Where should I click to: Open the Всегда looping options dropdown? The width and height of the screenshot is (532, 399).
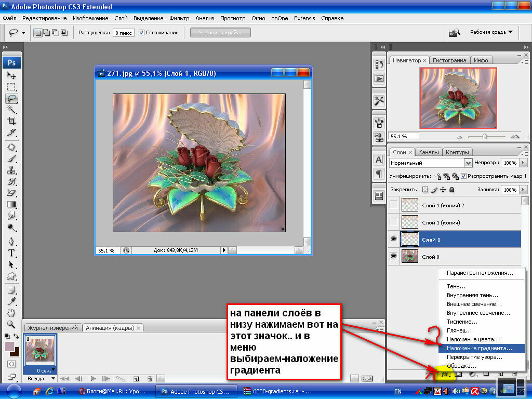pyautogui.click(x=41, y=378)
